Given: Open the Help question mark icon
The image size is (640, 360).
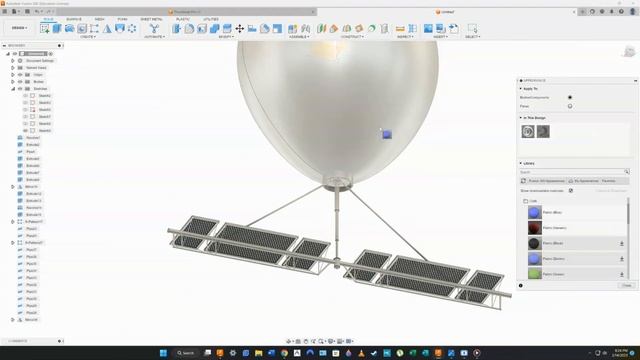Looking at the screenshot, I should tap(621, 12).
